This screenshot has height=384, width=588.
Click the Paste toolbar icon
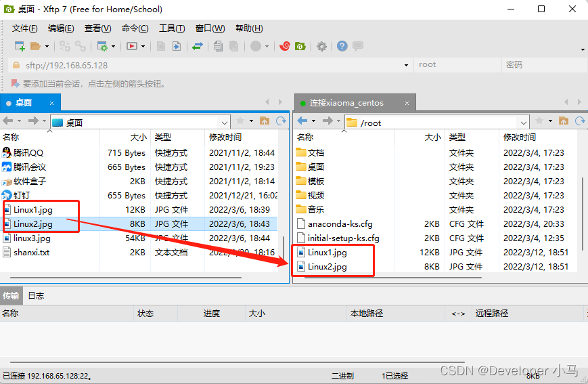pyautogui.click(x=233, y=46)
